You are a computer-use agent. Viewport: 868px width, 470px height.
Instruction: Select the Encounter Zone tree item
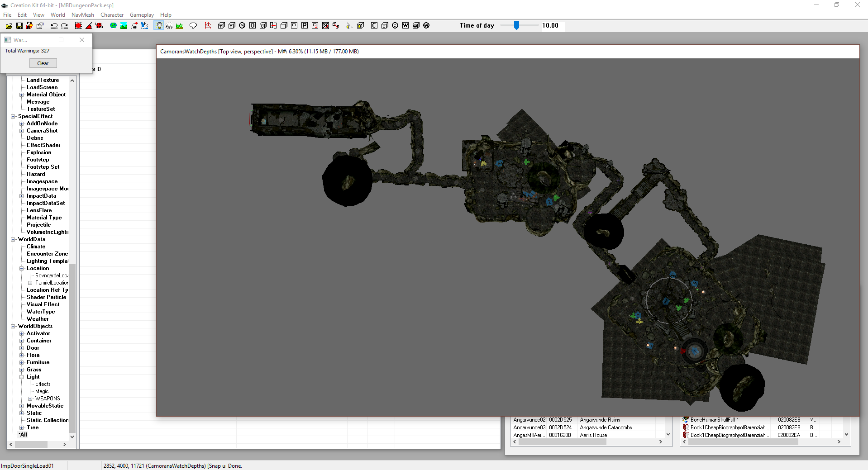click(48, 254)
